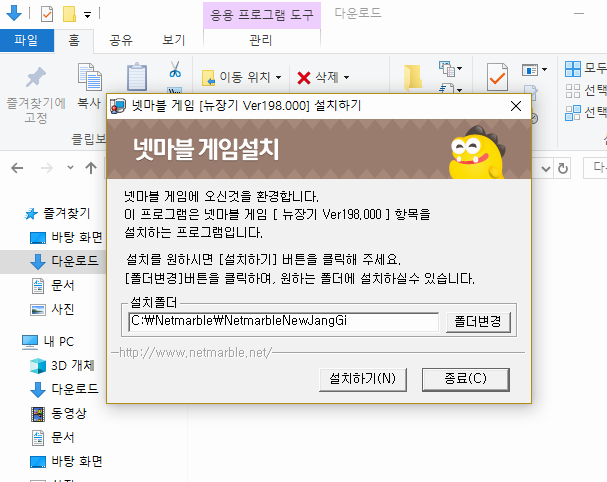This screenshot has width=607, height=482.
Task: Open the easy access dropdown in ribbon
Action: pos(451,89)
